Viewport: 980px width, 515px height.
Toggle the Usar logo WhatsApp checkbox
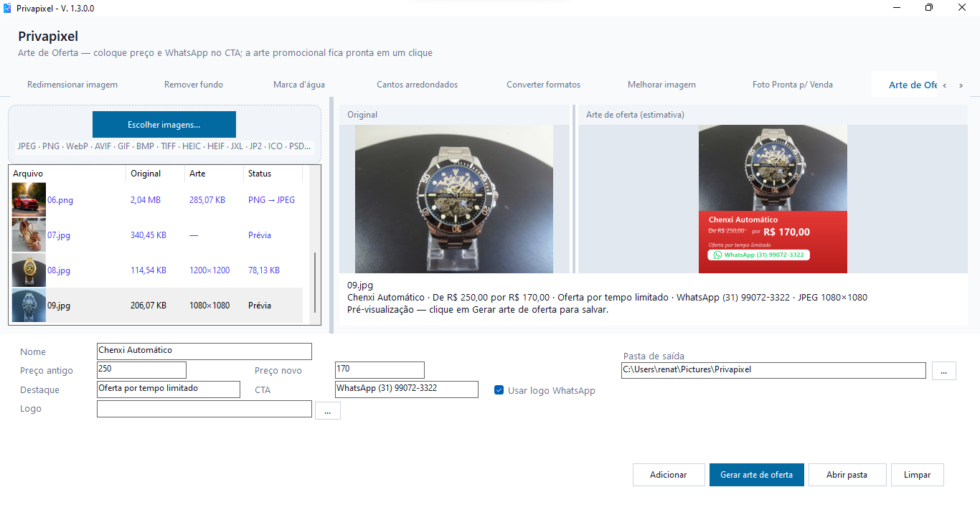click(x=499, y=390)
